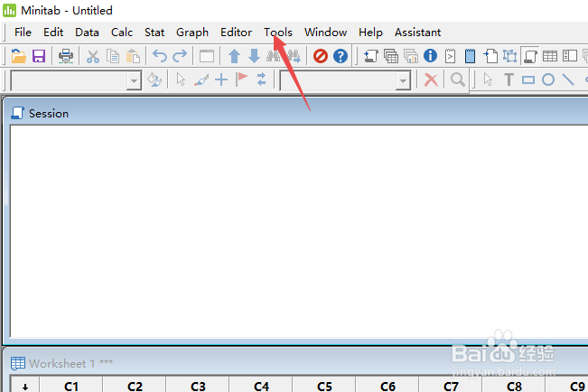Click inside the blank Session window area
The width and height of the screenshot is (588, 392).
coord(299,231)
